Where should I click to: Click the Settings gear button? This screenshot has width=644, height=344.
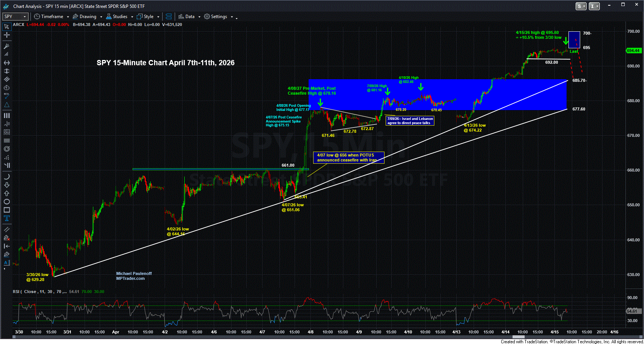point(215,17)
